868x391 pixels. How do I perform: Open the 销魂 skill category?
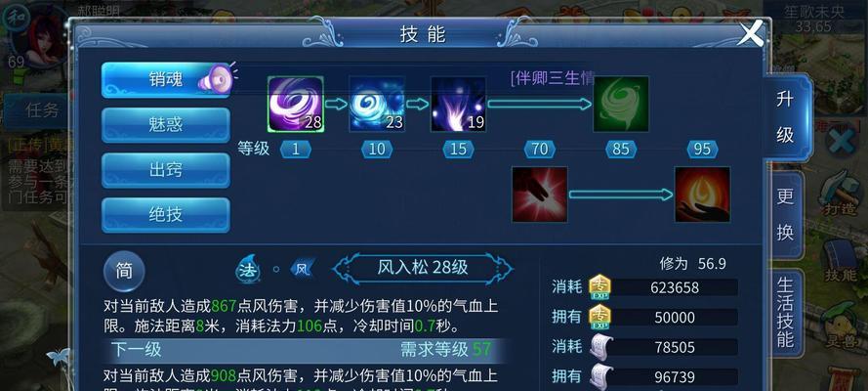166,80
